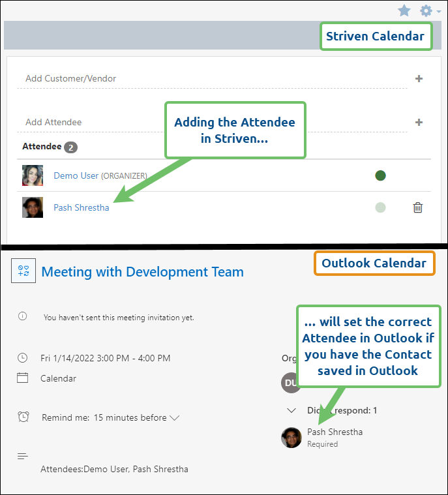Click the meeting type icon beside the title
This screenshot has width=448, height=495.
pyautogui.click(x=23, y=271)
